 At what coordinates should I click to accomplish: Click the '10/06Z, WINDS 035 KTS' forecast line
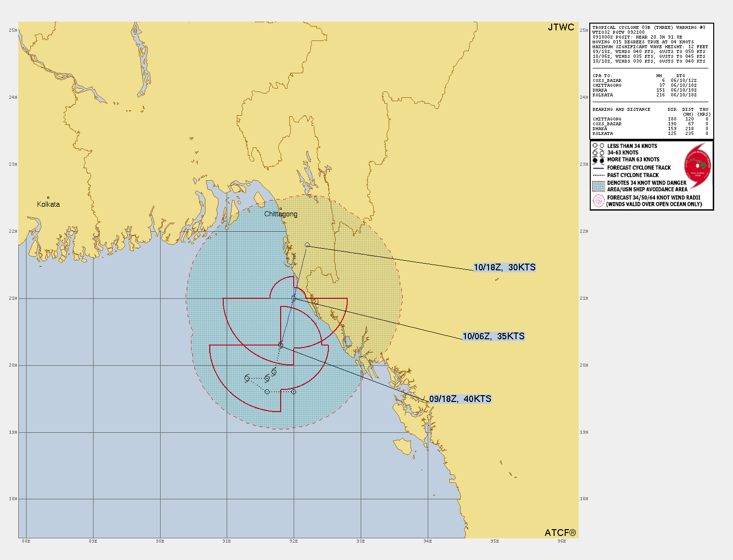pos(649,56)
